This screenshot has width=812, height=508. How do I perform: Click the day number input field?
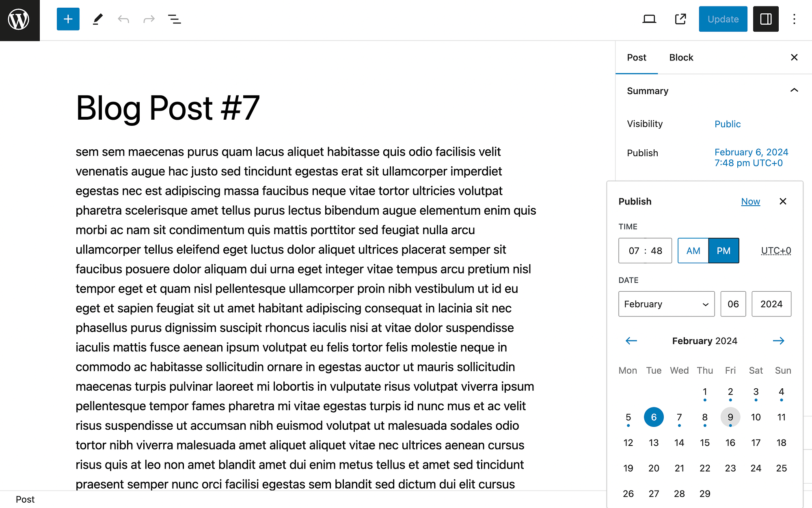(x=733, y=303)
